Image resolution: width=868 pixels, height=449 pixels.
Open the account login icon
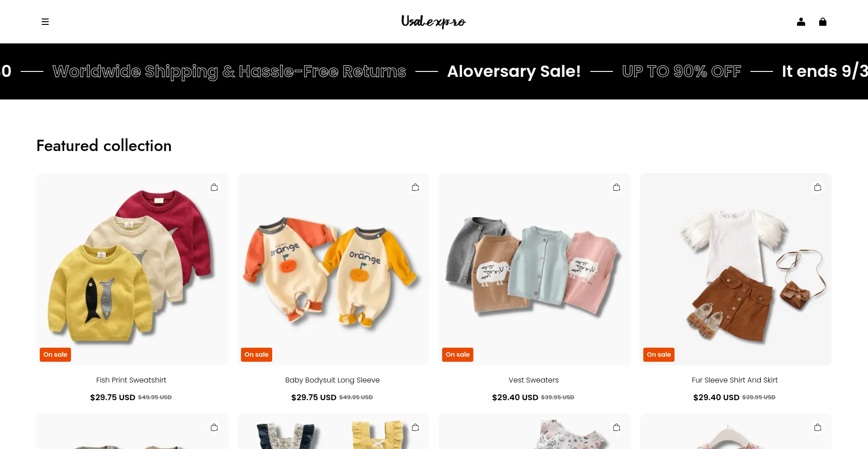pos(801,22)
